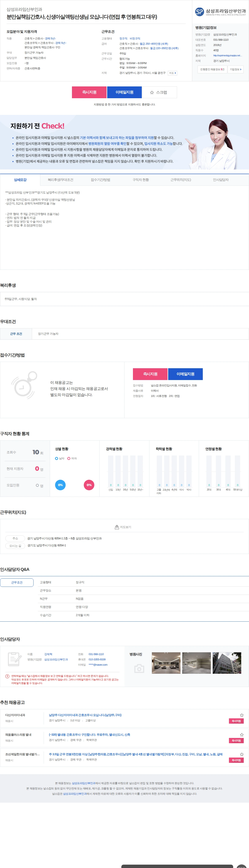Screen dimensions: 249x868
Task: Click the 조회수 10 회 statistic
Action: pos(25,453)
